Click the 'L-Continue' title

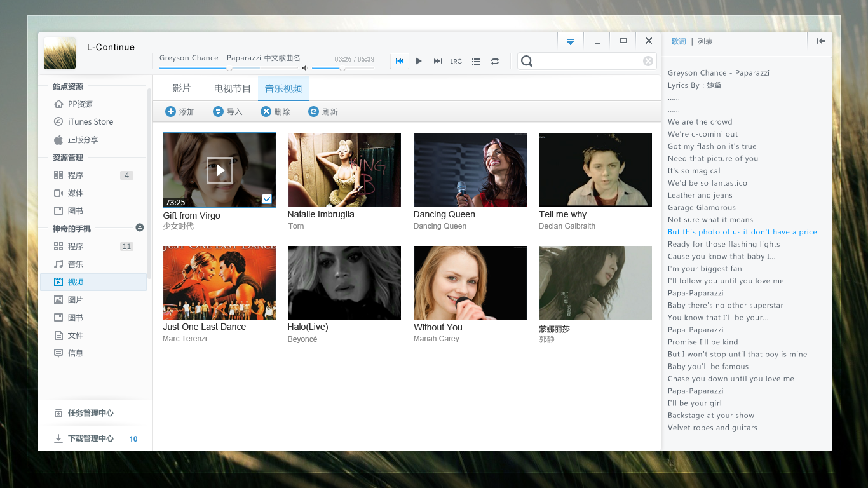point(111,47)
